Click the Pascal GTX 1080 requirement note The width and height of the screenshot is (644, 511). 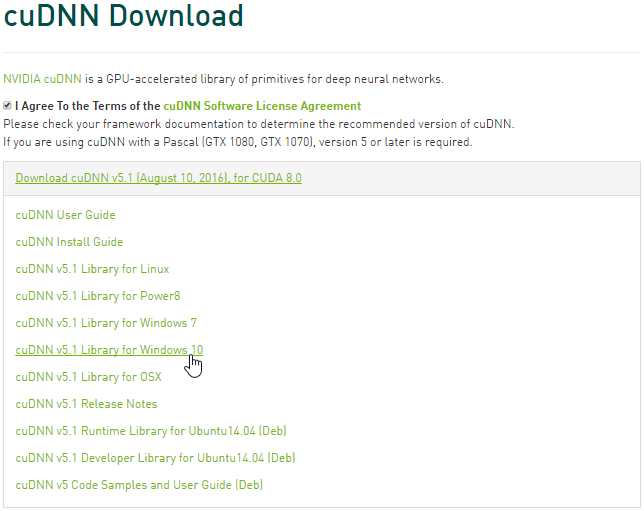click(x=238, y=142)
